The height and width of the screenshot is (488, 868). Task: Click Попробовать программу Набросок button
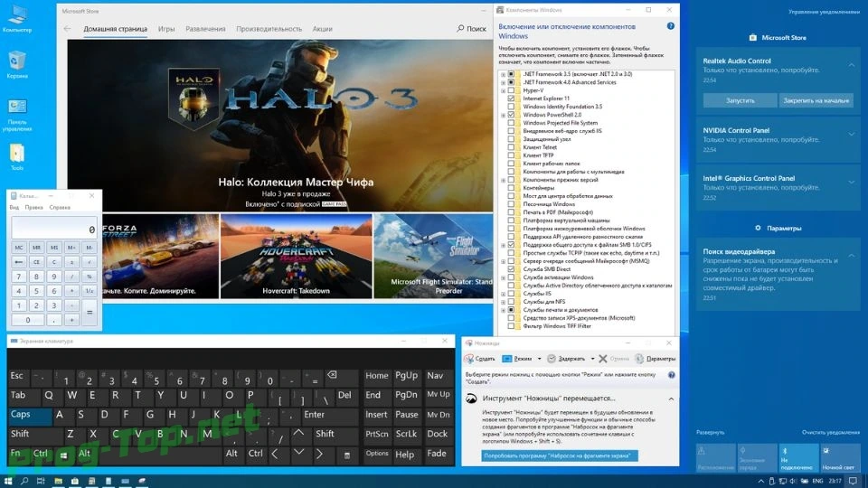559,455
